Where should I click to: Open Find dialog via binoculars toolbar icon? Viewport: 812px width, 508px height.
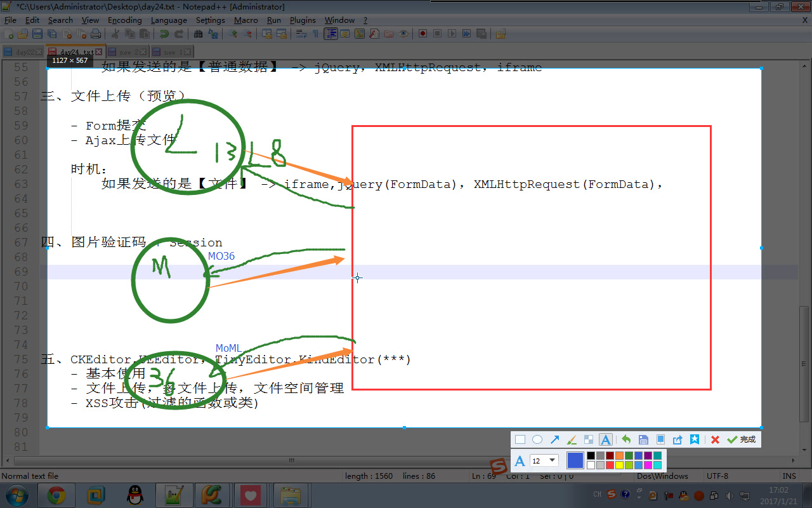[x=198, y=33]
